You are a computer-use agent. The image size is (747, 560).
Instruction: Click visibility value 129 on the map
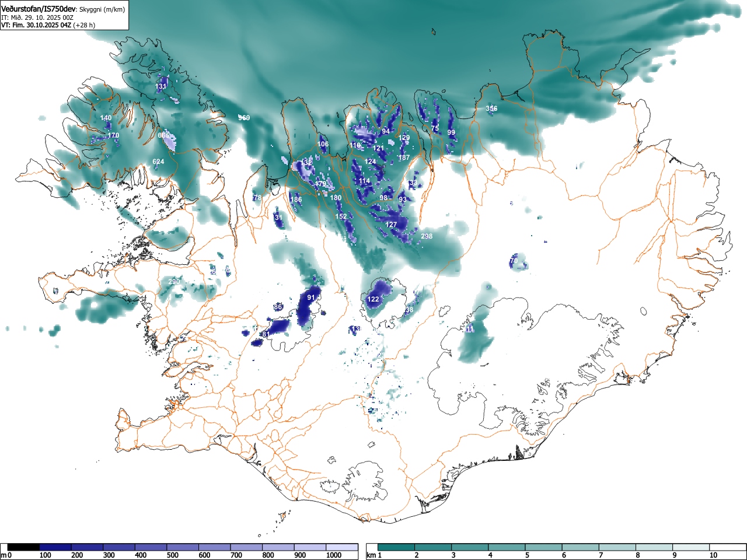coord(404,138)
